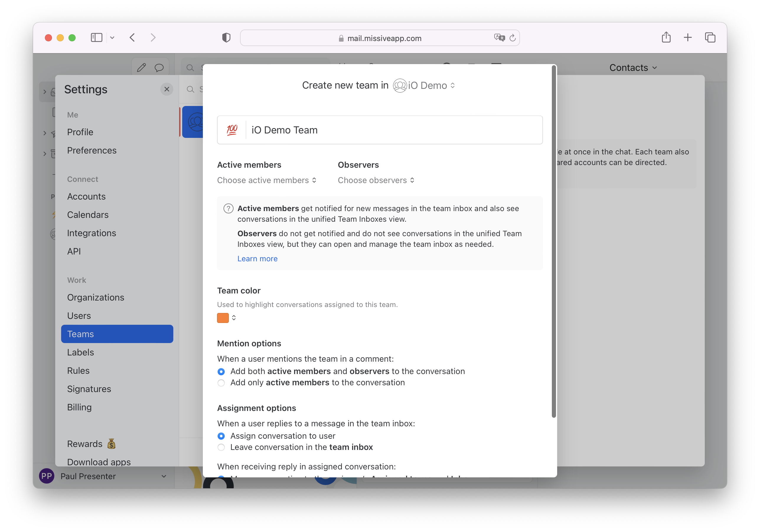Image resolution: width=760 pixels, height=532 pixels.
Task: Go back with the Safari back arrow
Action: tap(132, 37)
